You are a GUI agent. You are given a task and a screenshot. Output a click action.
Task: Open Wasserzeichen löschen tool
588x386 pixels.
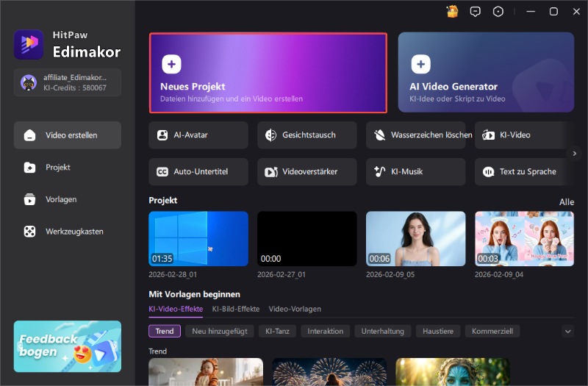415,135
